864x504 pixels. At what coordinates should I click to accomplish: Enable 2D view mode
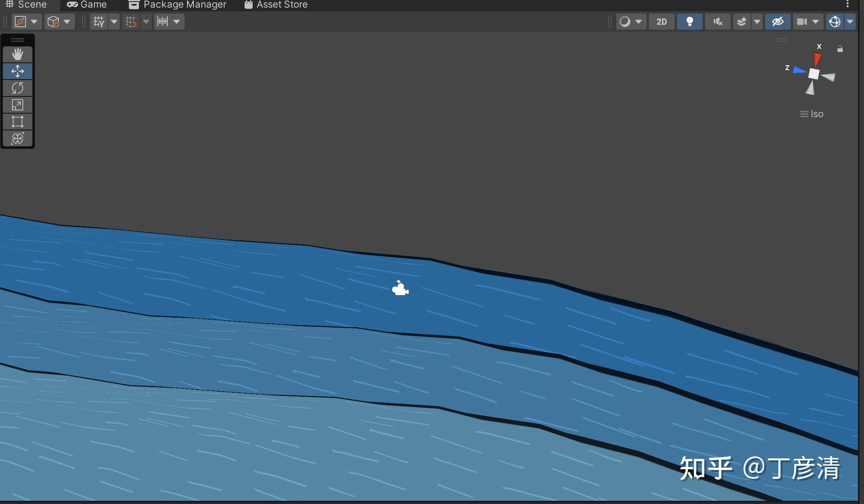pyautogui.click(x=661, y=22)
